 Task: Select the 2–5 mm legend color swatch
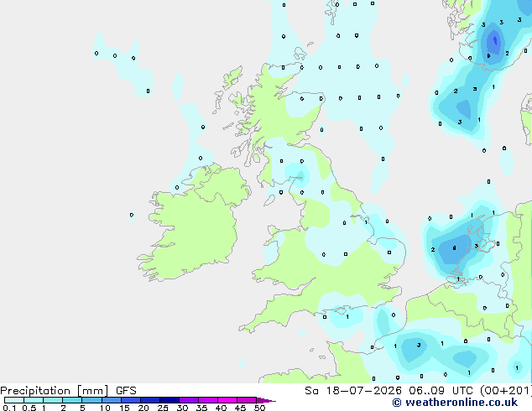[72, 400]
